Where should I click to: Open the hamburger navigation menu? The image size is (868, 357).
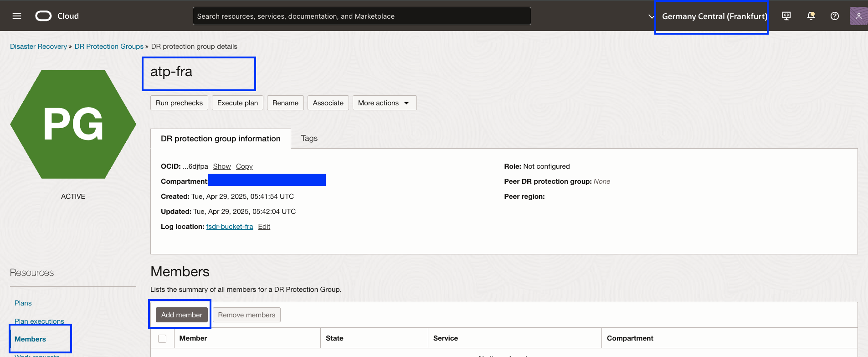pyautogui.click(x=17, y=16)
